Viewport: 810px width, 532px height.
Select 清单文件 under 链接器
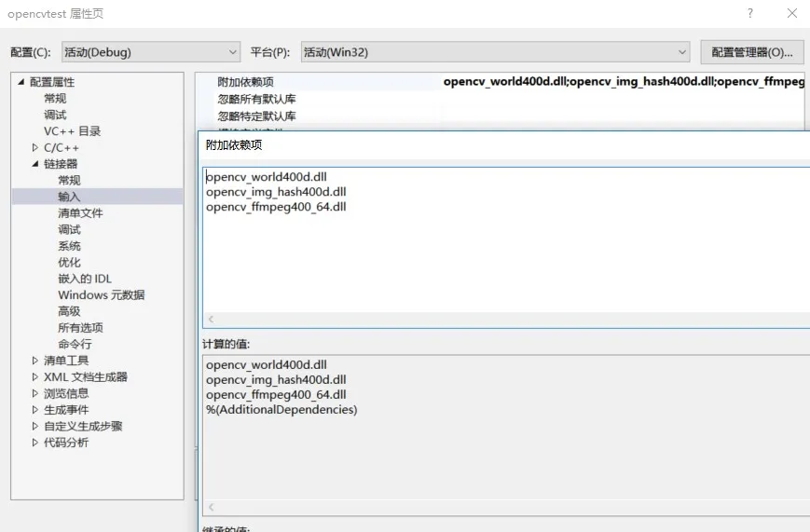coord(80,212)
